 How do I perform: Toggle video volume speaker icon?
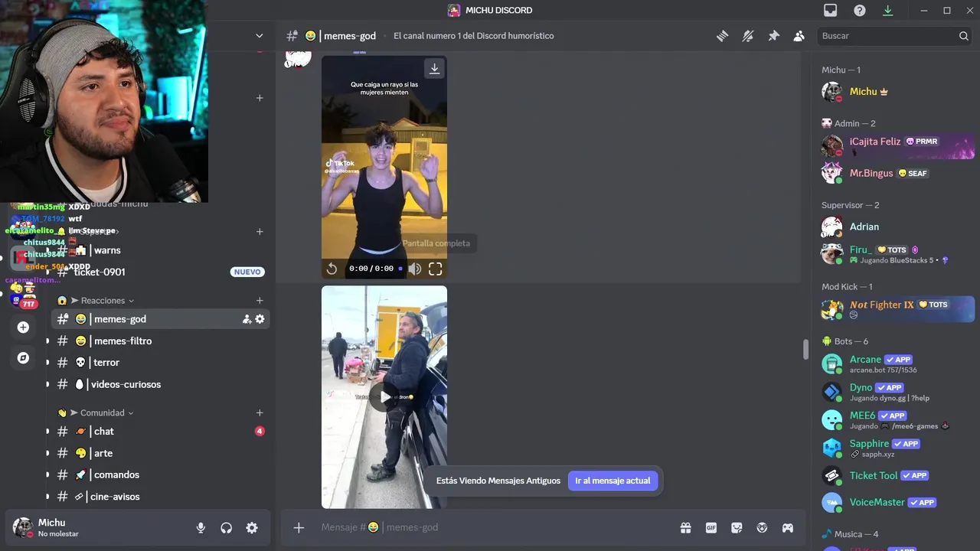pos(414,269)
